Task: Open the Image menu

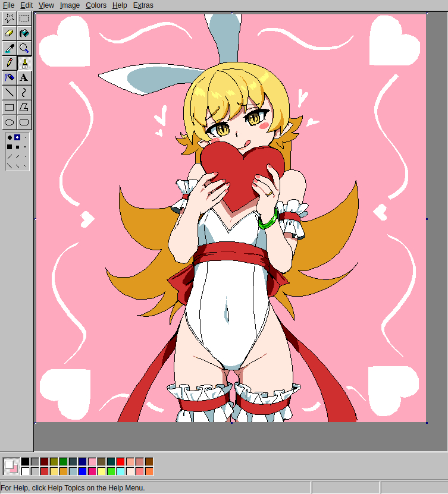Action: point(70,5)
